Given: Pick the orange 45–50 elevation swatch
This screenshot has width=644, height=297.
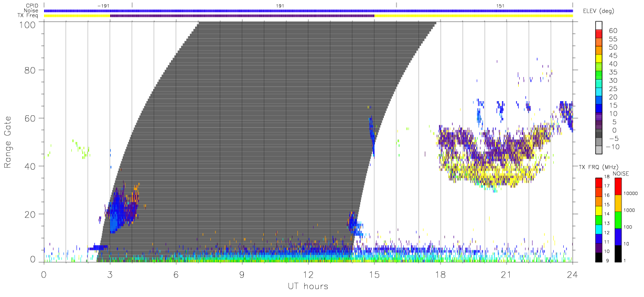Looking at the screenshot, I should point(599,51).
